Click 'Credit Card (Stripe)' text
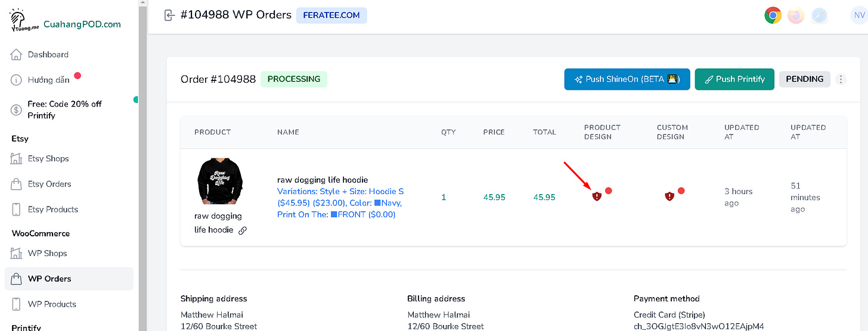This screenshot has height=331, width=868. pyautogui.click(x=670, y=315)
